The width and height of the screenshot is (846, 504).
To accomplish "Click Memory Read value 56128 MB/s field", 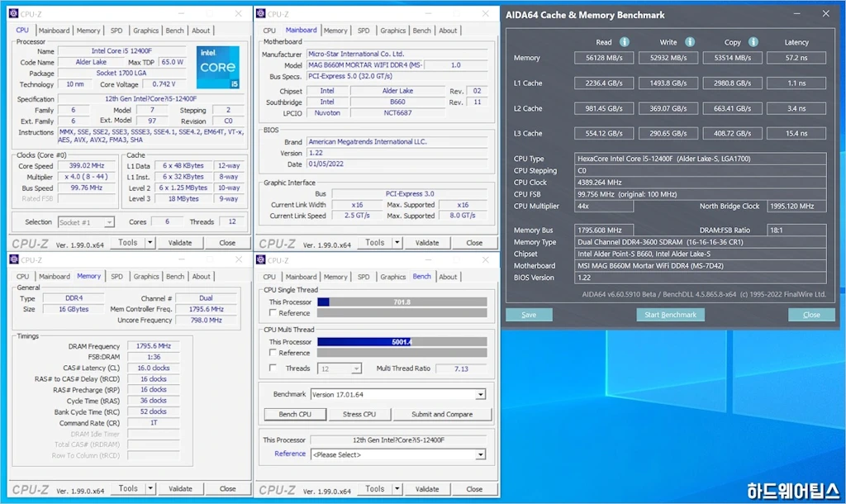I will tap(604, 58).
